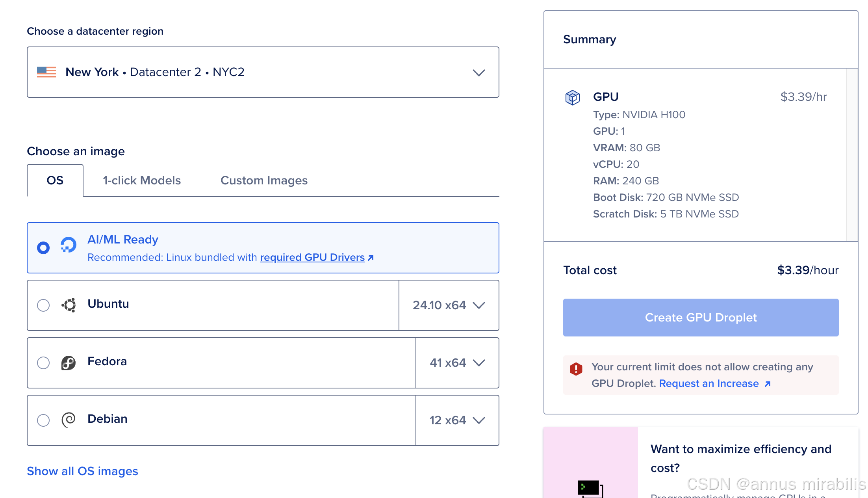Select the Debian radio button

43,420
